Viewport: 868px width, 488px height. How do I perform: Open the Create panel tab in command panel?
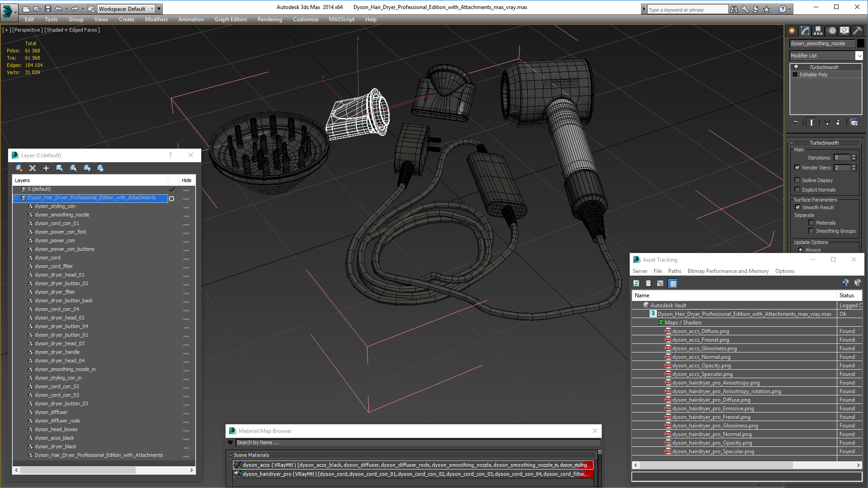point(792,31)
